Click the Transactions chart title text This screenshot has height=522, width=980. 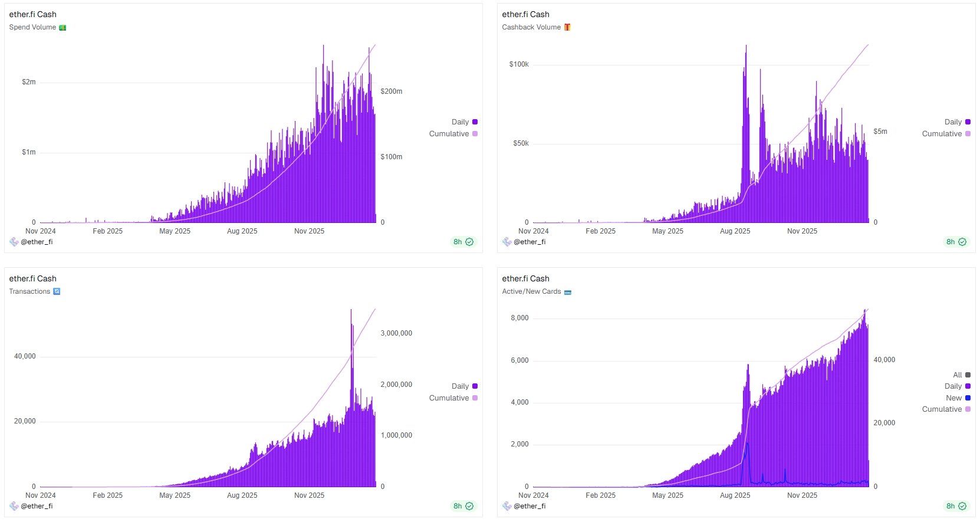click(29, 291)
